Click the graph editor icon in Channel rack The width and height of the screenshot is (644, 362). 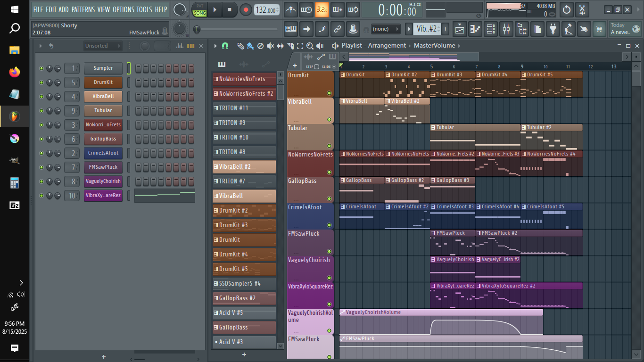180,46
